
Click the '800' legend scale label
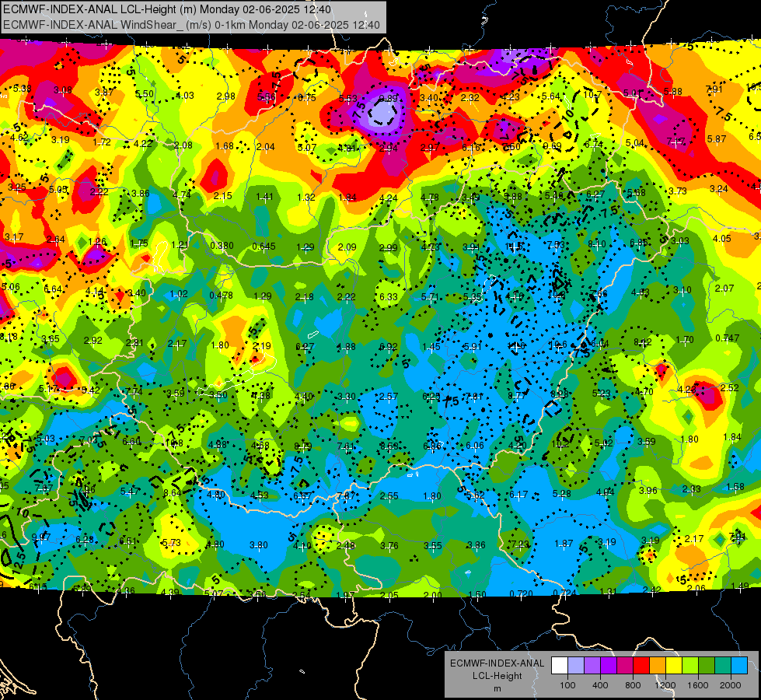(x=633, y=685)
